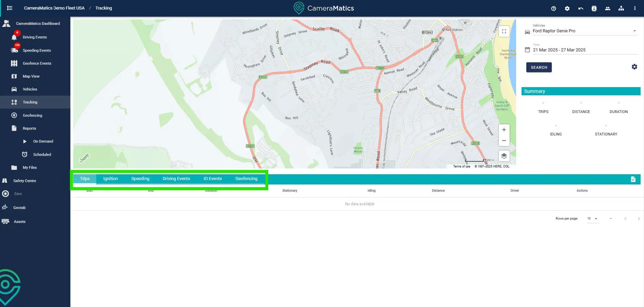Open Vehicles page in sidebar
The height and width of the screenshot is (307, 644).
point(35,89)
